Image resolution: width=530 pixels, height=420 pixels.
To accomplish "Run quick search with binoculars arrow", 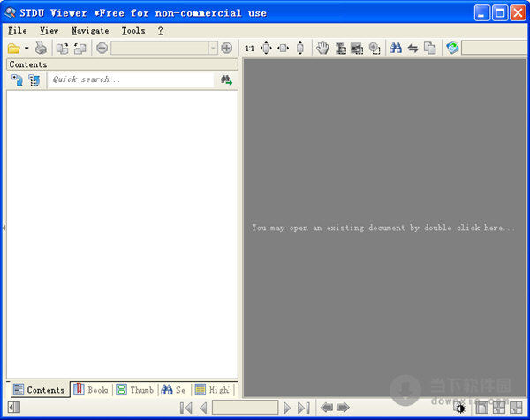I will click(x=226, y=80).
